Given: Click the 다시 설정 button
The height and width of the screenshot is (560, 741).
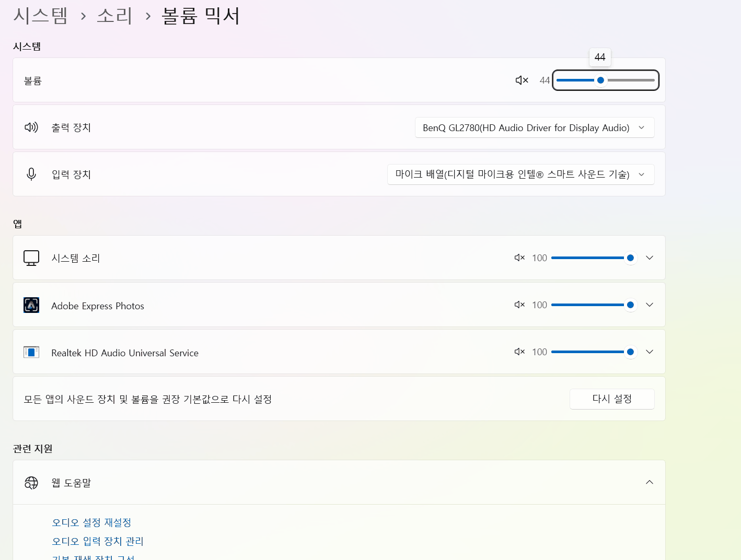Looking at the screenshot, I should click(x=612, y=399).
